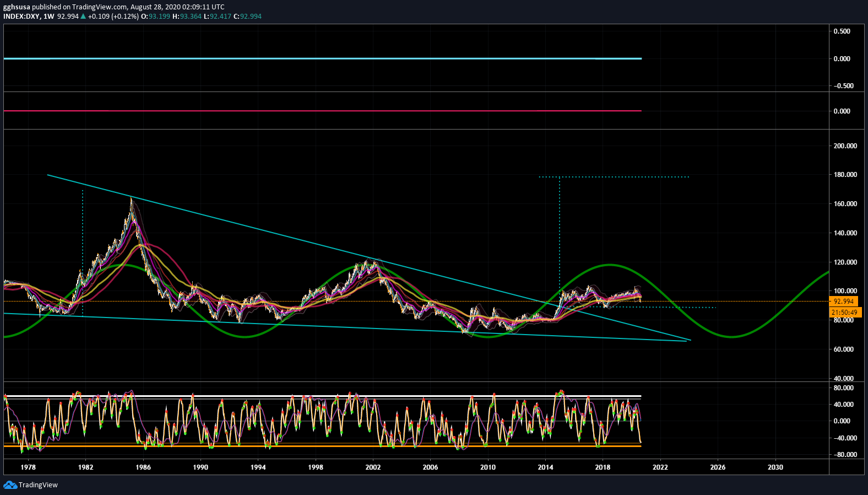Screen dimensions: 868x495
Task: Select the orange lower oscillator band line
Action: pyautogui.click(x=322, y=445)
